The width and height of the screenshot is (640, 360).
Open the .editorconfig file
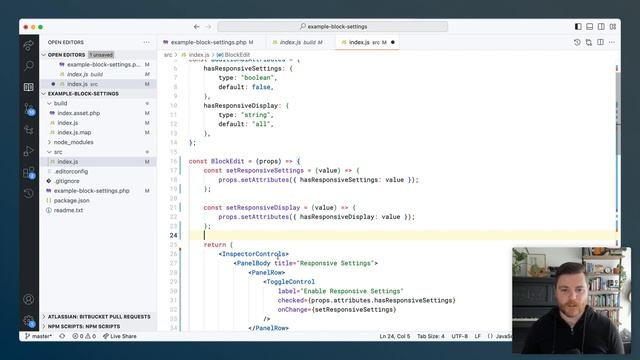pos(98,171)
